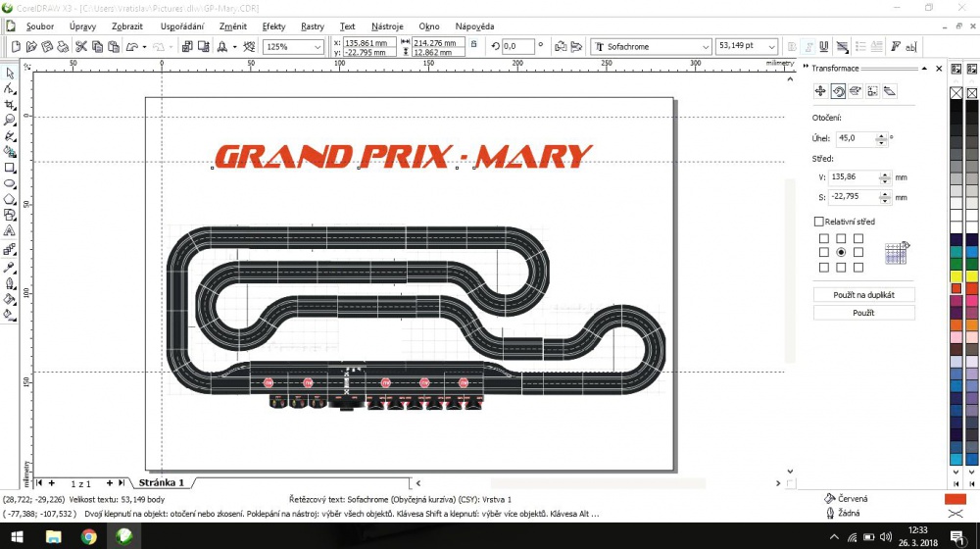Click the Použít na duplikát button

863,294
